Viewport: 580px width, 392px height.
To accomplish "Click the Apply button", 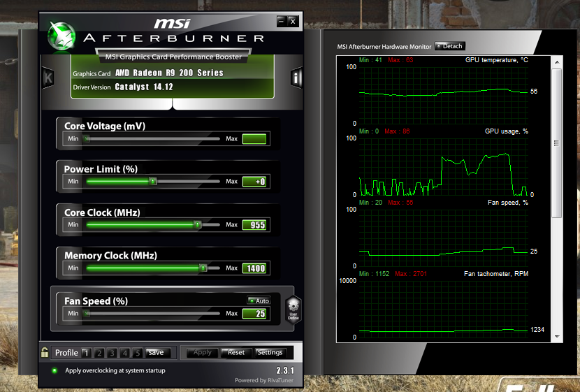I will point(202,352).
